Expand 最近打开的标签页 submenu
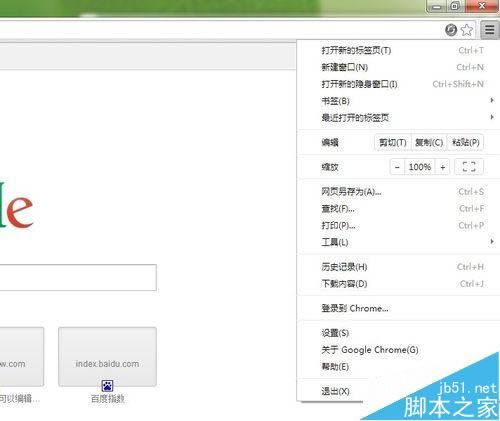Screen dimensions: 500x421 pyautogui.click(x=398, y=117)
